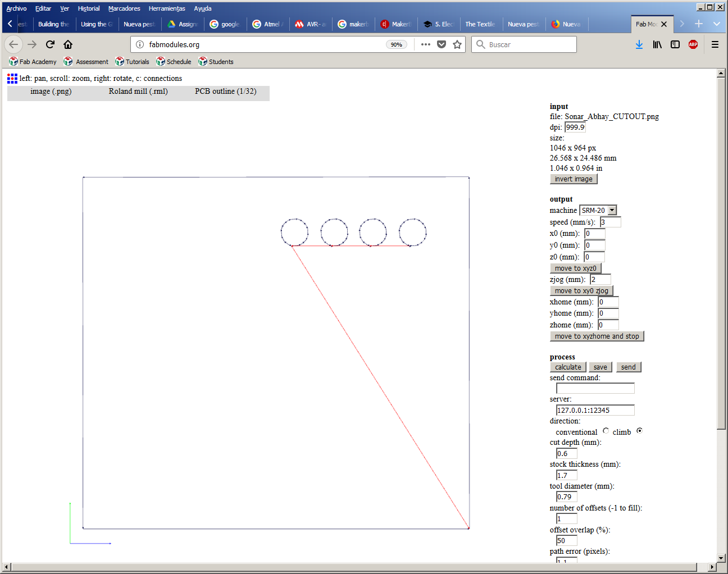
Task: Open the Adblock Plus extension
Action: 693,44
